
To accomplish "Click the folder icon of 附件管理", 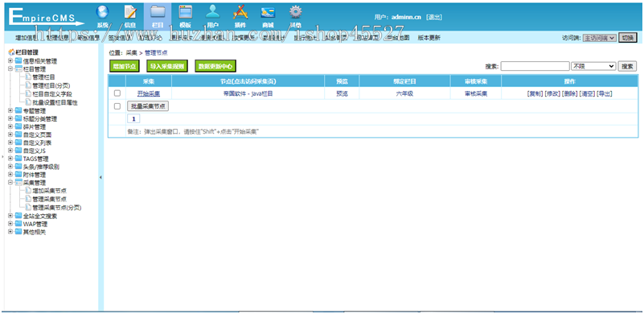I will [x=18, y=175].
